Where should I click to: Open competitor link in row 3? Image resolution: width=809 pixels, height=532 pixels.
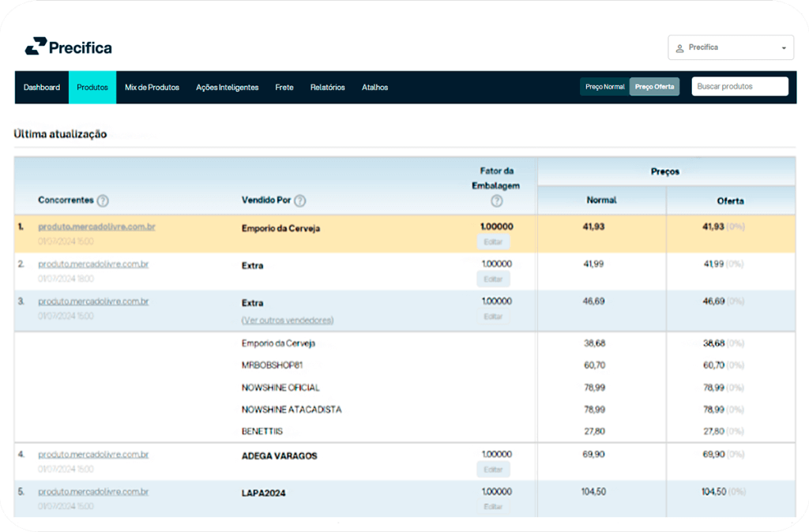point(93,301)
